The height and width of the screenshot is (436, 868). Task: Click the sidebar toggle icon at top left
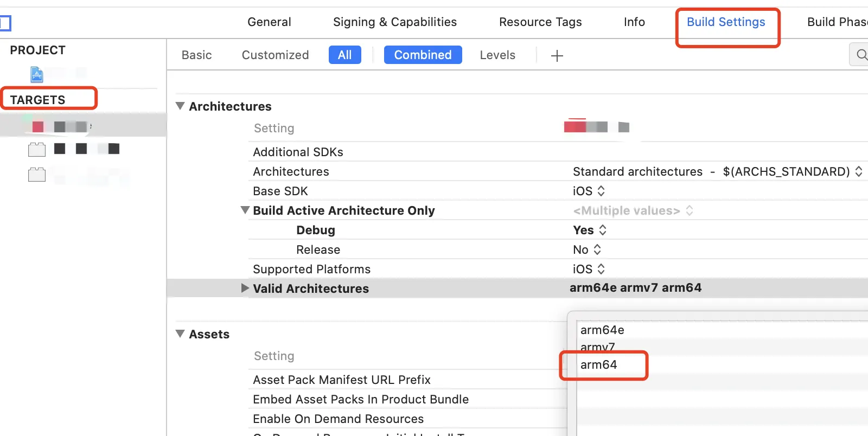click(5, 23)
